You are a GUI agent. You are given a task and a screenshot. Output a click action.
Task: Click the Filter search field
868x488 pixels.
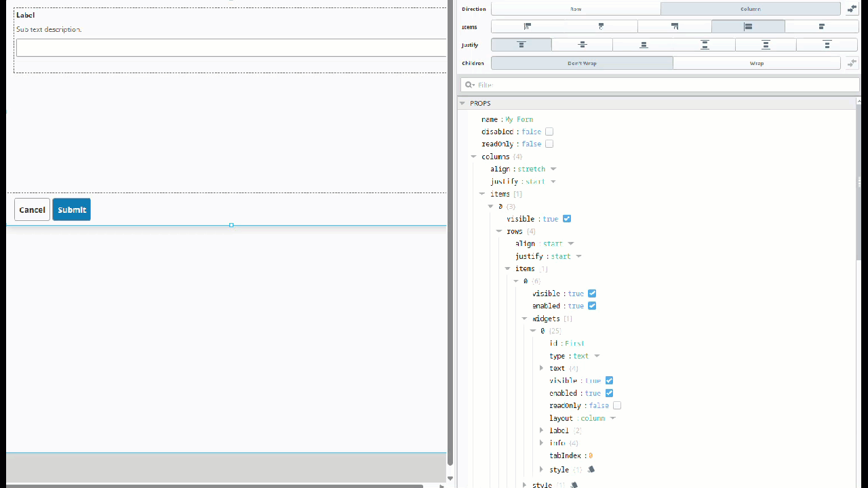coord(660,85)
